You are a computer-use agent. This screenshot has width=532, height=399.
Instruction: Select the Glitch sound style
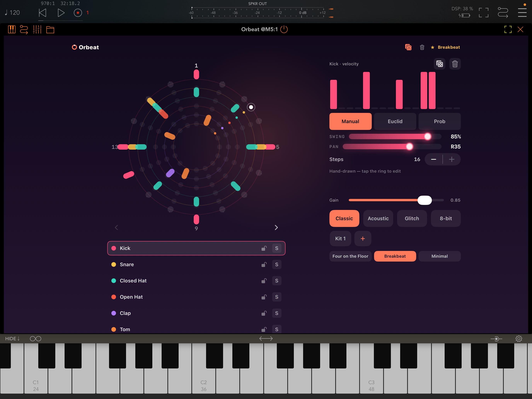[x=412, y=218]
